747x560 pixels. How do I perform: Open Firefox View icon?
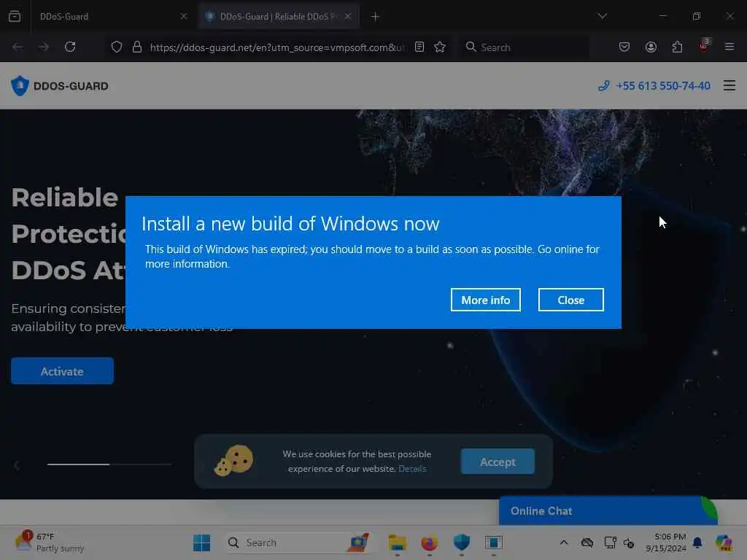(x=15, y=16)
